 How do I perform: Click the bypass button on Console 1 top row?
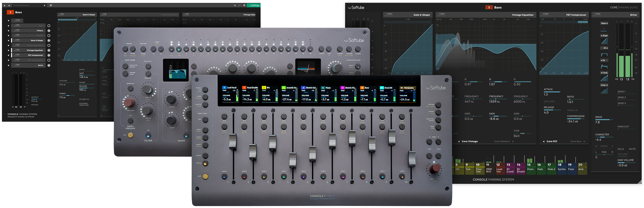(x=358, y=49)
